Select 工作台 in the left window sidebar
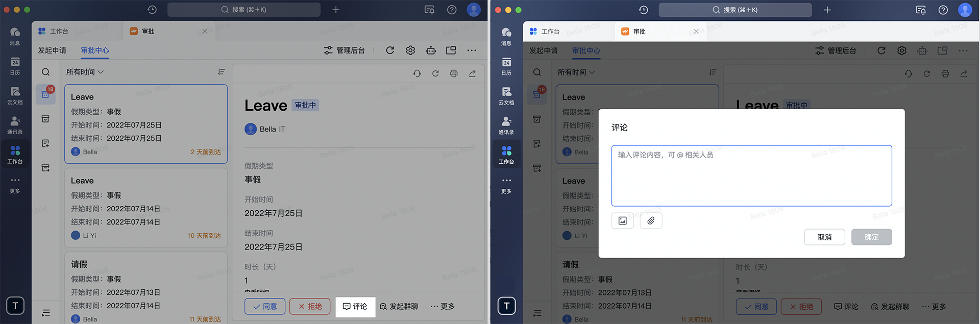980x324 pixels. pos(15,155)
